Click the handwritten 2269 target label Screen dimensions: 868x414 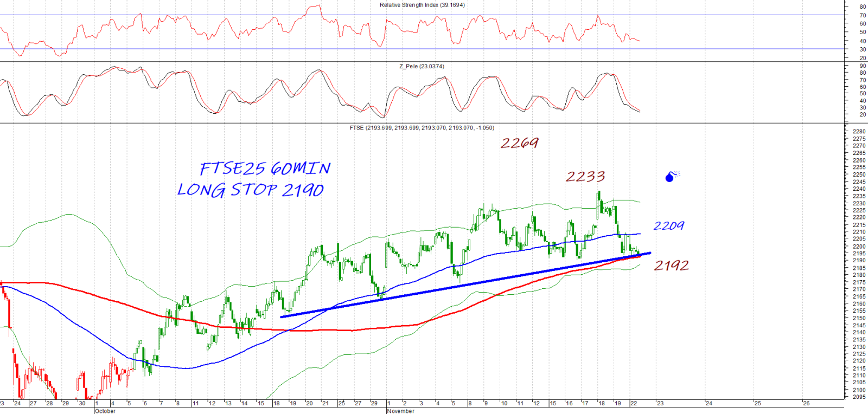[519, 143]
